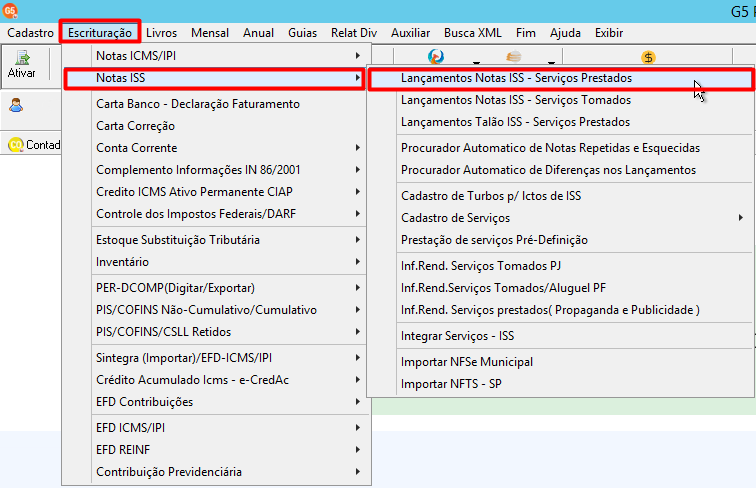Open Crédito Acumulado Icms - e-CredAc submenu

tap(216, 380)
